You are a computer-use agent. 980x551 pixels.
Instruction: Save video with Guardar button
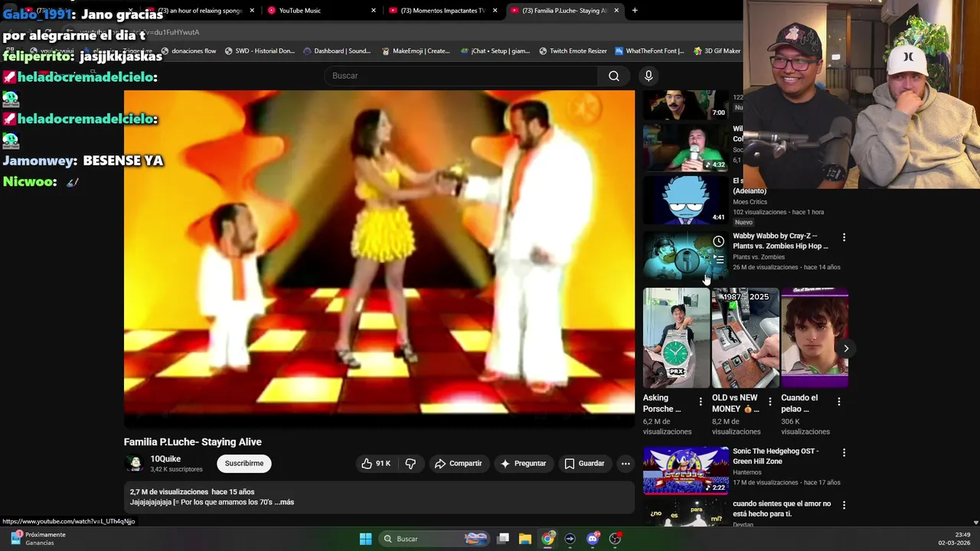point(584,463)
